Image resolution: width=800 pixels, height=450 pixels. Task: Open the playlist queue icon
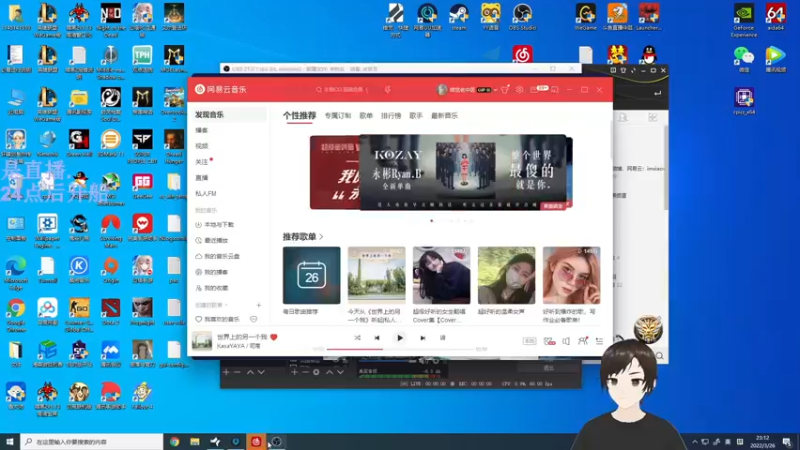pos(599,341)
